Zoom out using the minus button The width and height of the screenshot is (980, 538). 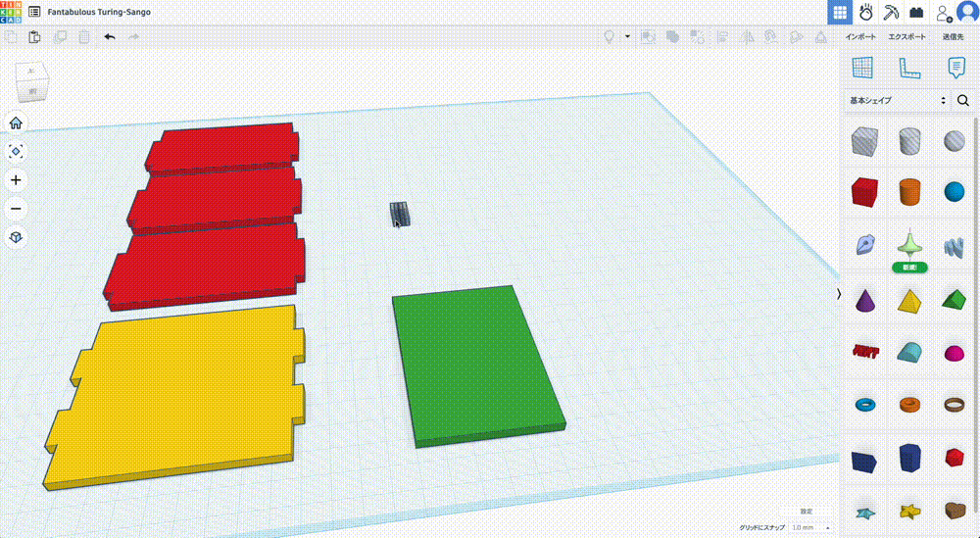[x=16, y=209]
